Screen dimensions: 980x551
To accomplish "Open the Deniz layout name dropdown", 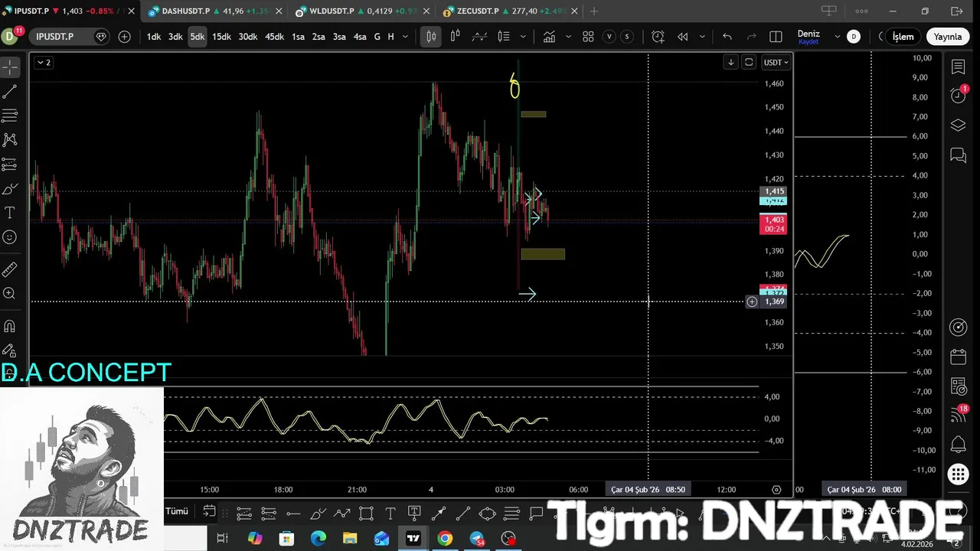I will [808, 37].
